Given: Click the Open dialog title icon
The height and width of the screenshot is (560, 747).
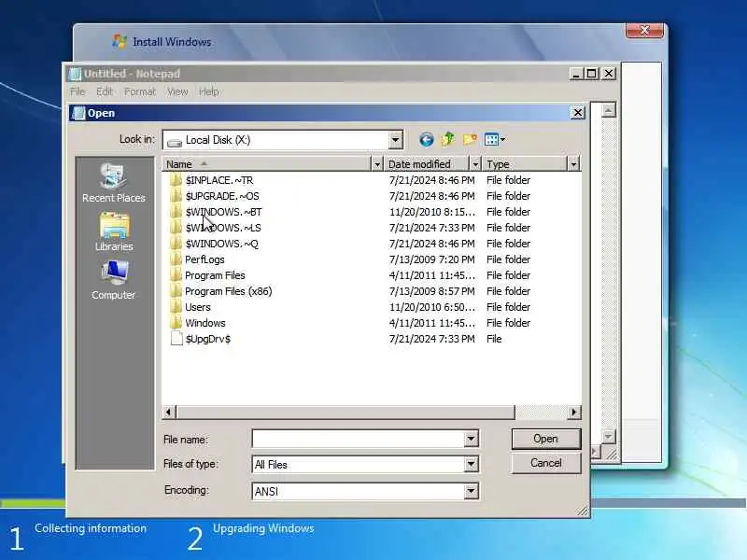Looking at the screenshot, I should 78,113.
